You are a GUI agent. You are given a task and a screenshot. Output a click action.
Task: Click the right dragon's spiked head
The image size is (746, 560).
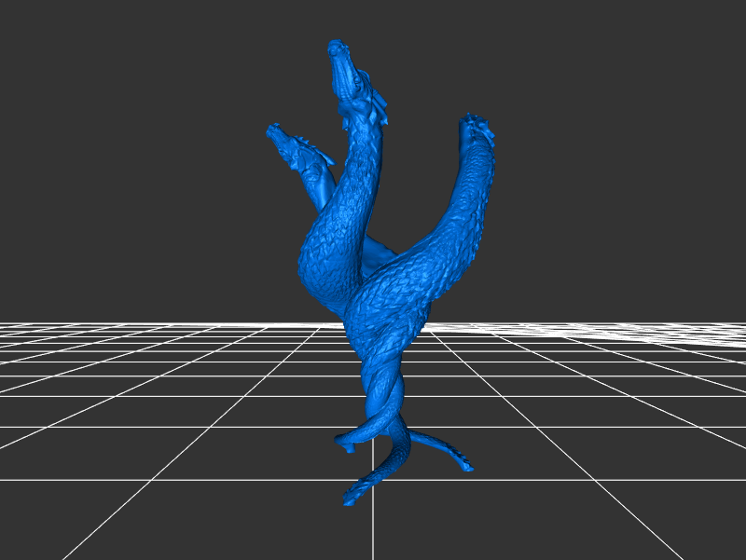tap(476, 130)
